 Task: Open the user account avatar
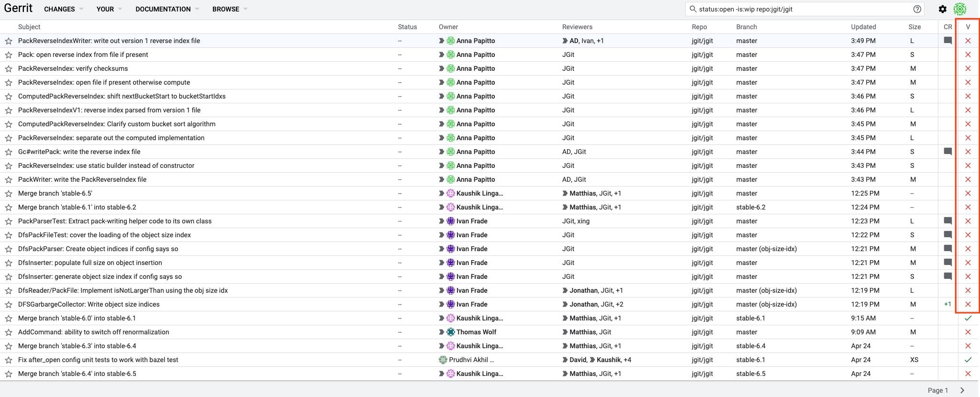(960, 9)
